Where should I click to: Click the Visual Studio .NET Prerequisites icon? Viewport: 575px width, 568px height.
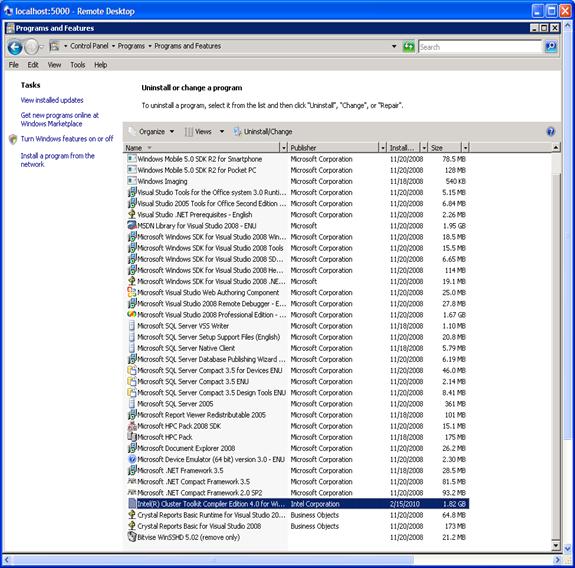coord(132,214)
